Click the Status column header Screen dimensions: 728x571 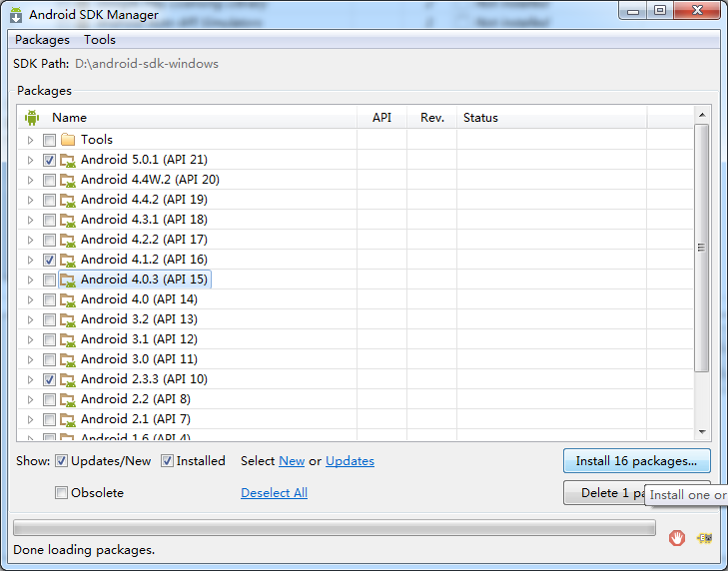point(551,118)
